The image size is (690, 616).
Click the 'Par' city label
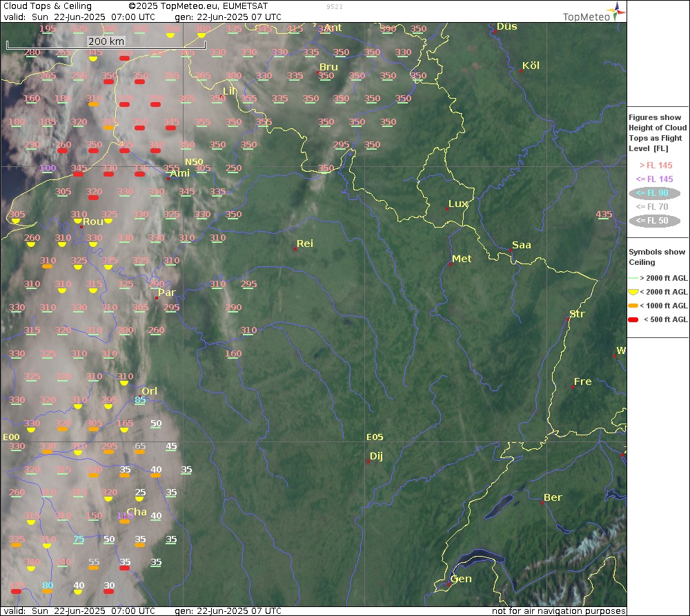pos(167,292)
